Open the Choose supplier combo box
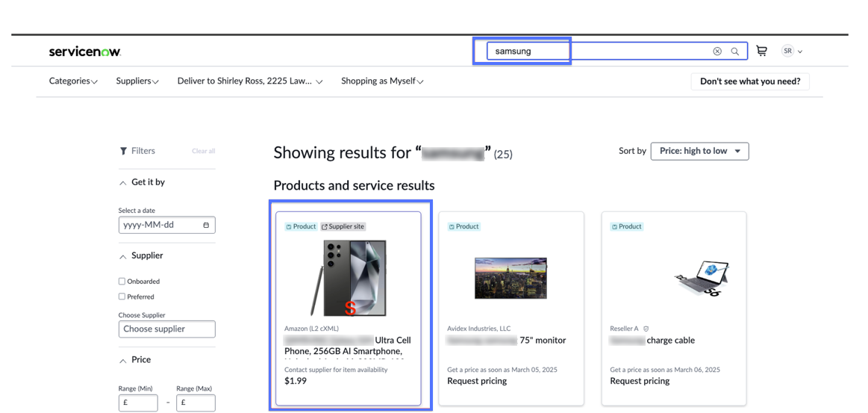The image size is (868, 413). [x=166, y=329]
